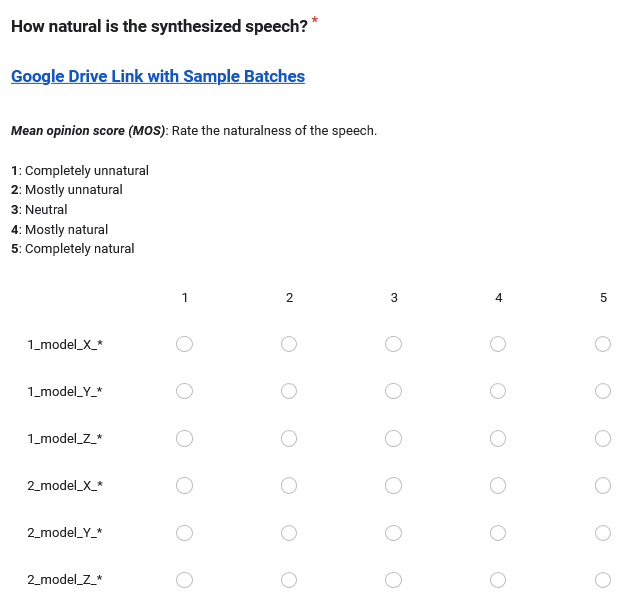Screen dimensions: 641x615
Task: Mark 2_model_Y_* as rating 4
Action: click(x=498, y=532)
